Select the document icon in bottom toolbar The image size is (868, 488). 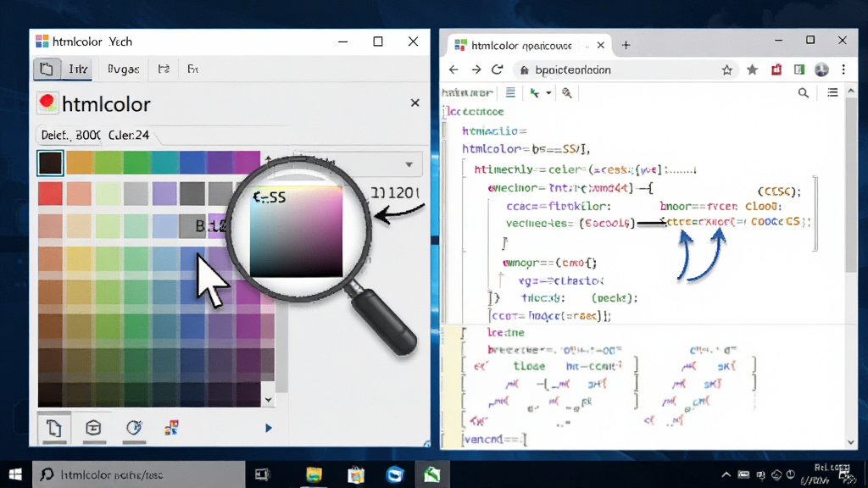click(x=53, y=428)
